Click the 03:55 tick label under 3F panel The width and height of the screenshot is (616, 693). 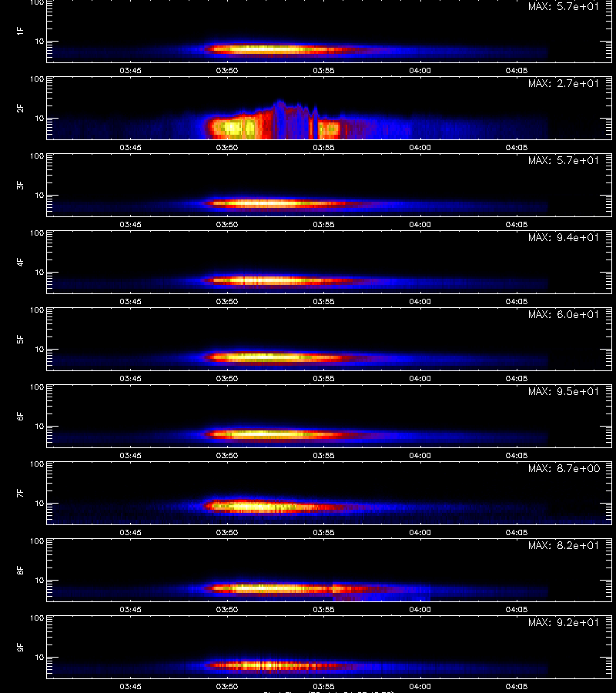[323, 225]
